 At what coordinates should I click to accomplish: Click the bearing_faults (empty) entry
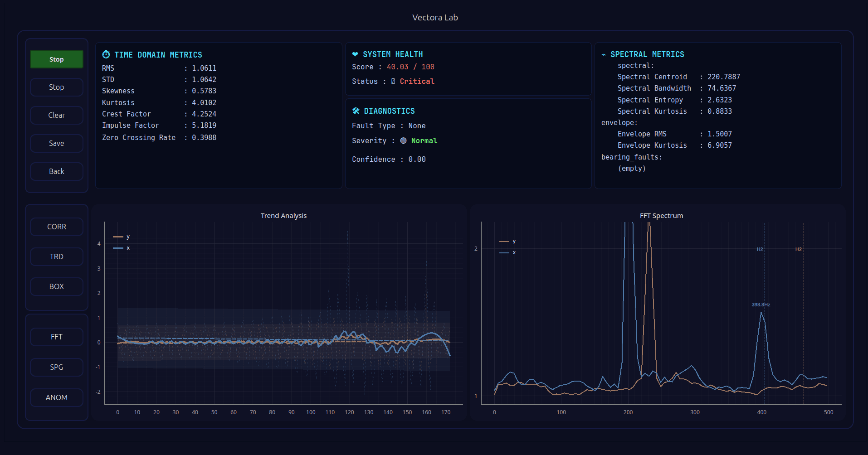tap(632, 169)
